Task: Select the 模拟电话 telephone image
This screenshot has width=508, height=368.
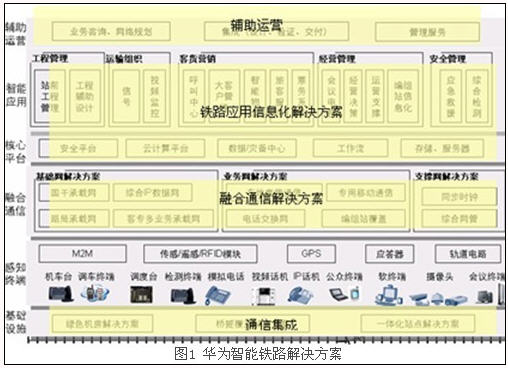Action: tap(217, 295)
